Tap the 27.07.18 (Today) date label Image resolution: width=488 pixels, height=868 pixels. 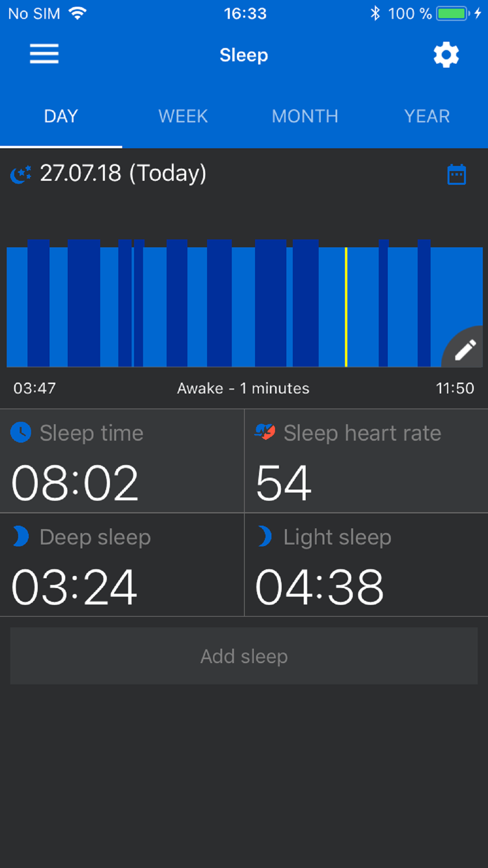click(123, 173)
